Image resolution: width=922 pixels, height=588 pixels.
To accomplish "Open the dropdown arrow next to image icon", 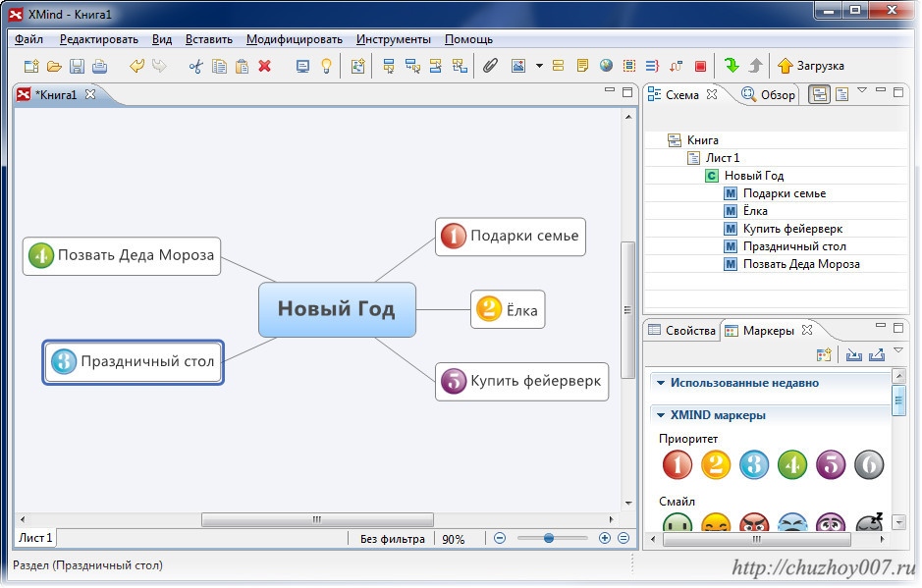I will 539,66.
